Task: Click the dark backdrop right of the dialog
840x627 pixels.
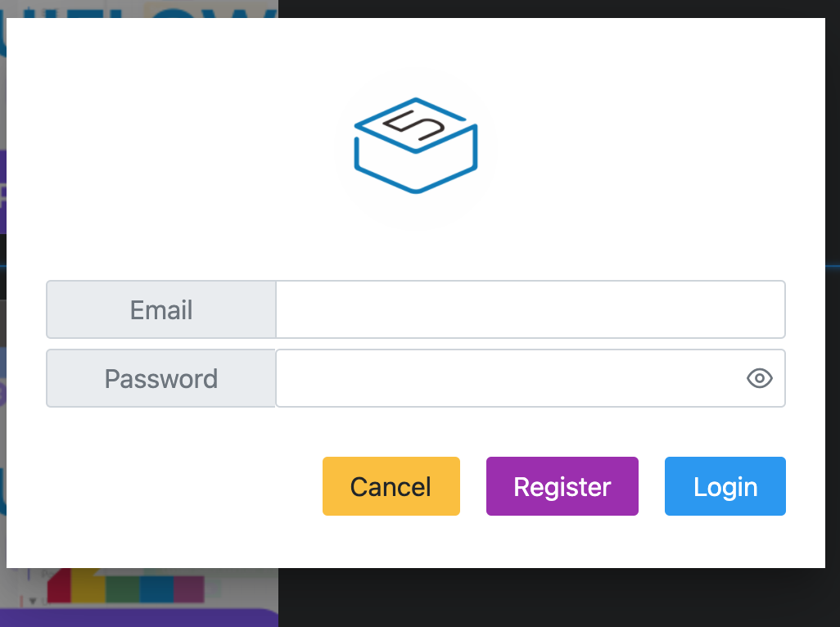Action: [x=833, y=327]
